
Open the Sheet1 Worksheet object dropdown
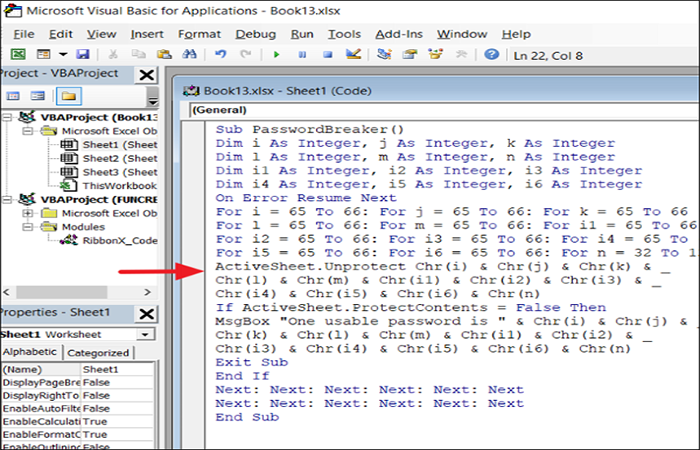[145, 334]
